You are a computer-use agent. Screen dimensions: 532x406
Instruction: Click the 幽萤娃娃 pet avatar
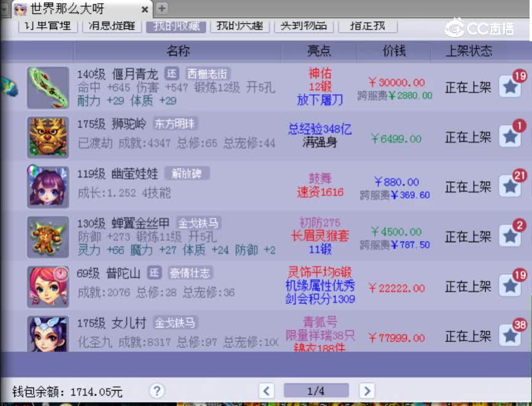pyautogui.click(x=48, y=187)
